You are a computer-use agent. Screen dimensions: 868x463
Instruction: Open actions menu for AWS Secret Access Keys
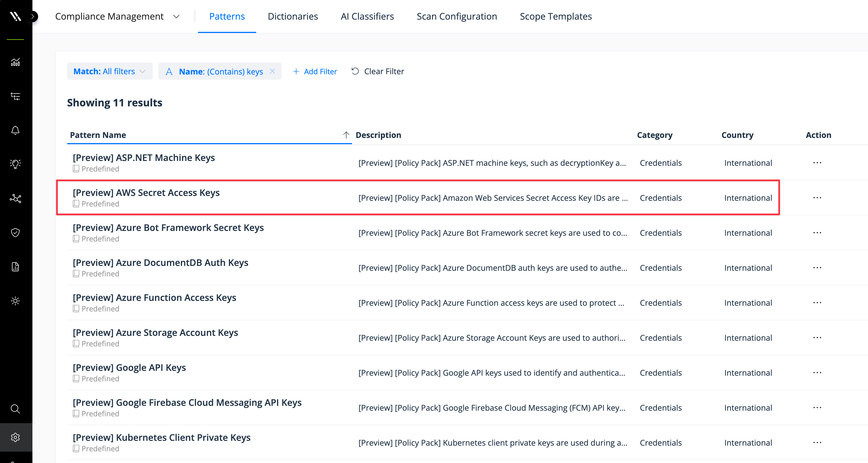point(818,198)
